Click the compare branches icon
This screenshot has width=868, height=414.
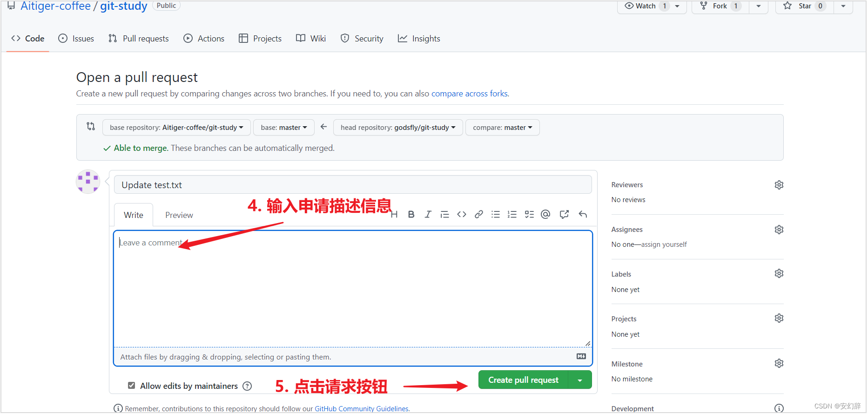point(91,126)
